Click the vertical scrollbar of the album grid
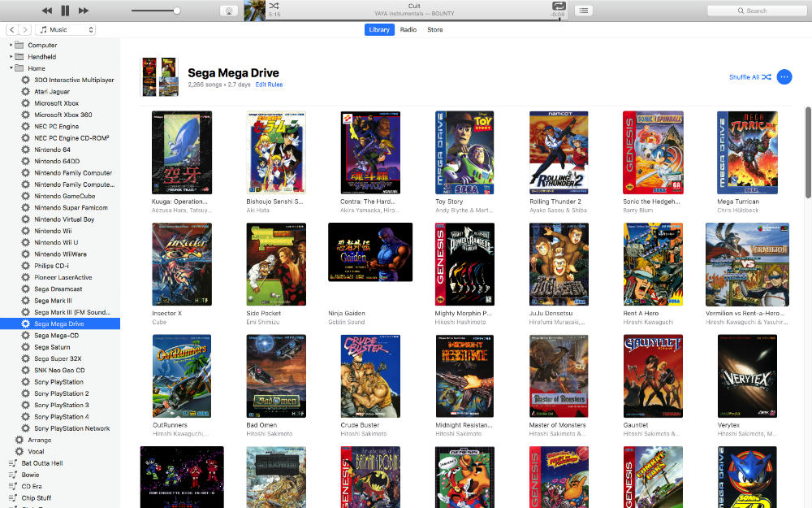Image resolution: width=812 pixels, height=508 pixels. pos(808,153)
